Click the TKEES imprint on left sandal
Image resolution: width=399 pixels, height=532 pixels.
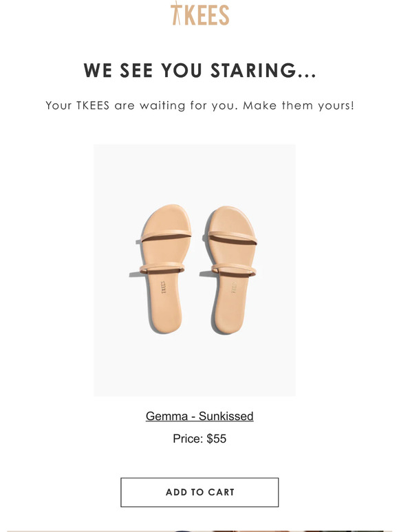point(163,287)
